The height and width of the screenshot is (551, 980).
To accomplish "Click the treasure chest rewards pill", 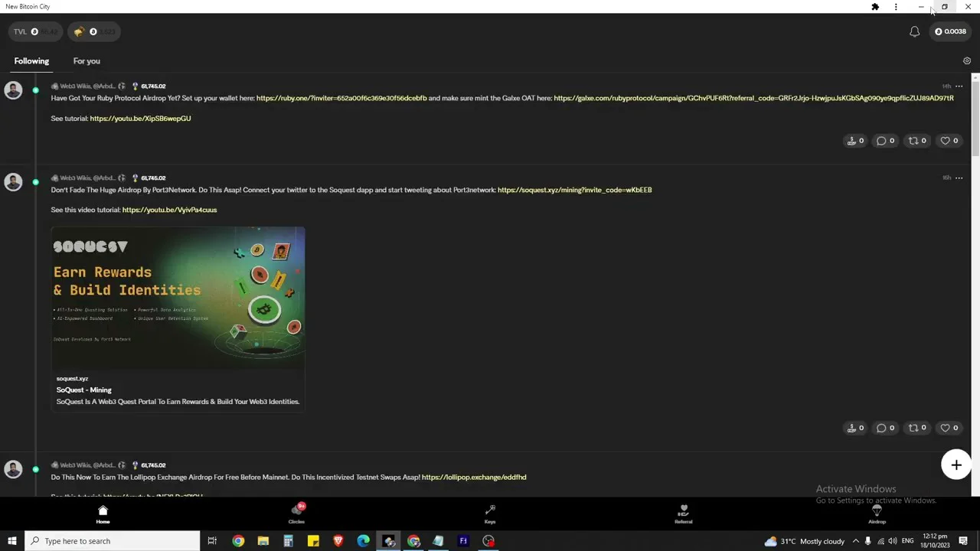I will click(93, 31).
